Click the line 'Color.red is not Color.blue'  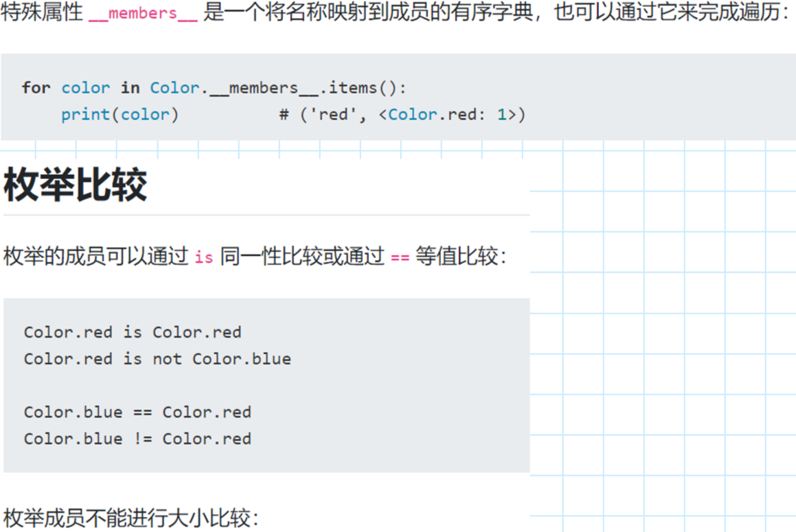click(x=157, y=359)
